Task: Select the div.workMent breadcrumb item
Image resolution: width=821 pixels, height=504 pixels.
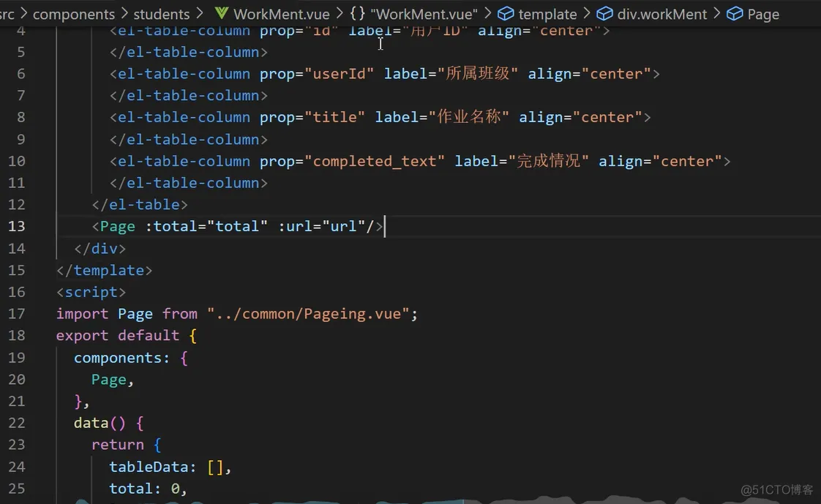Action: tap(661, 14)
